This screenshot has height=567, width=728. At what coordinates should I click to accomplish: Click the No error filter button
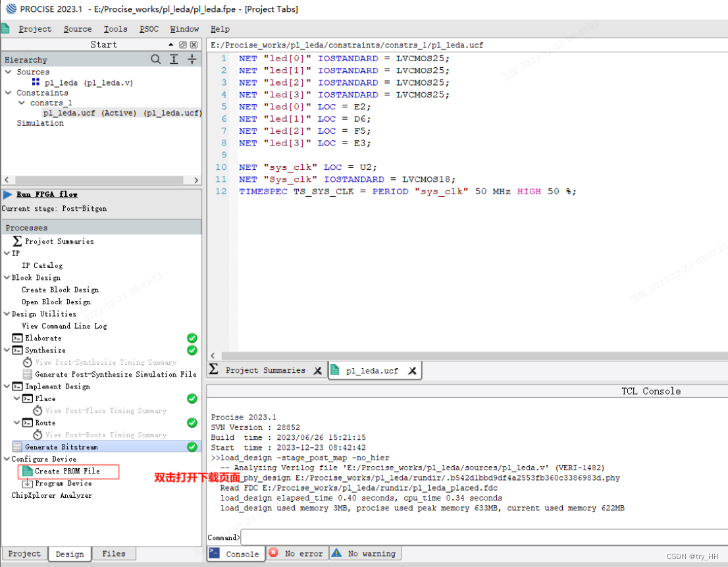click(298, 554)
